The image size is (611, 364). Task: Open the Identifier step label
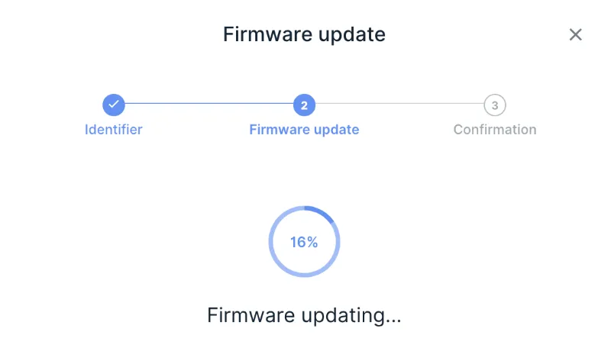(113, 130)
